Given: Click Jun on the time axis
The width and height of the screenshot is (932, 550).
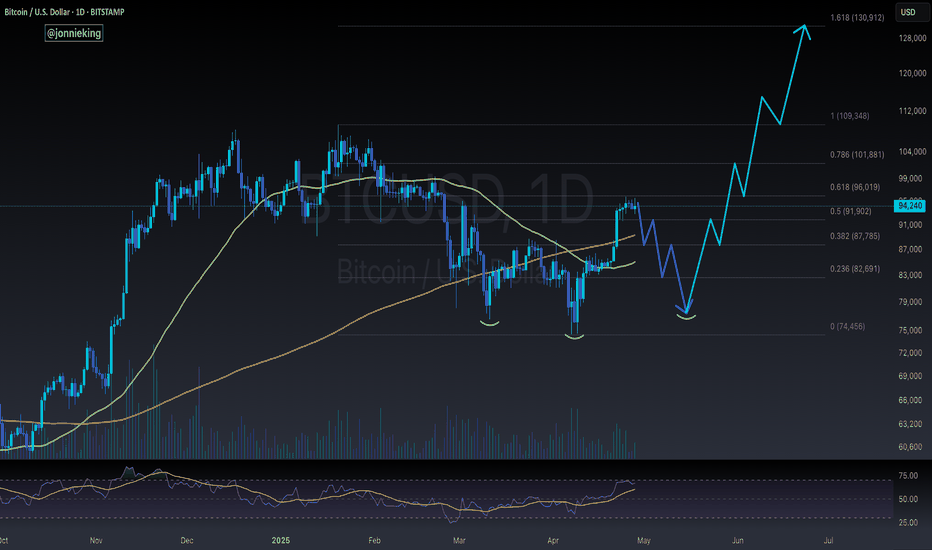Looking at the screenshot, I should coord(738,540).
